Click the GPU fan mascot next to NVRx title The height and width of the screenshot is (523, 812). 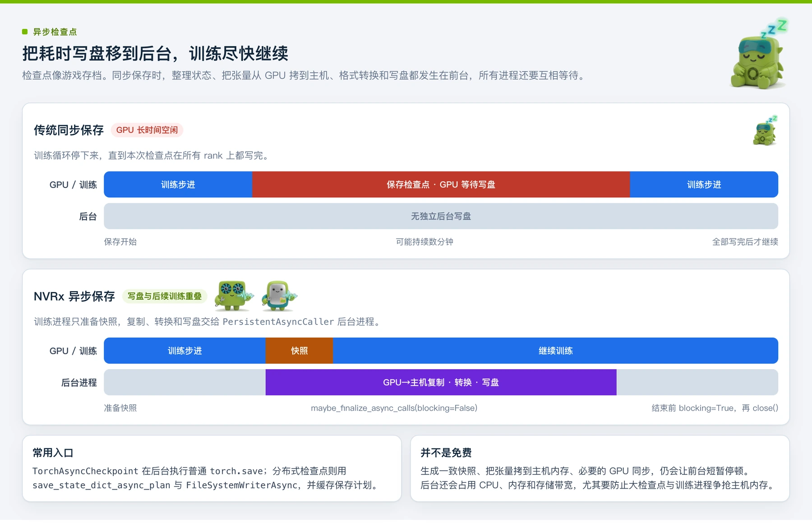234,296
